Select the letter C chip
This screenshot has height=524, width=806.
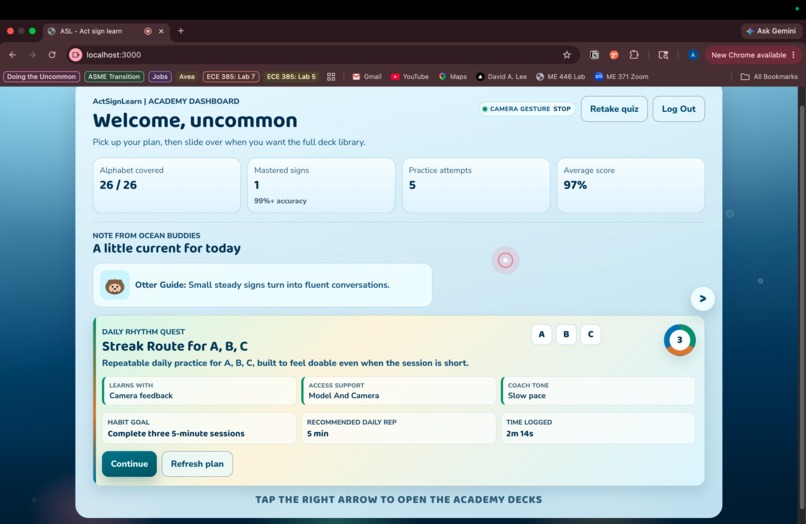click(591, 334)
